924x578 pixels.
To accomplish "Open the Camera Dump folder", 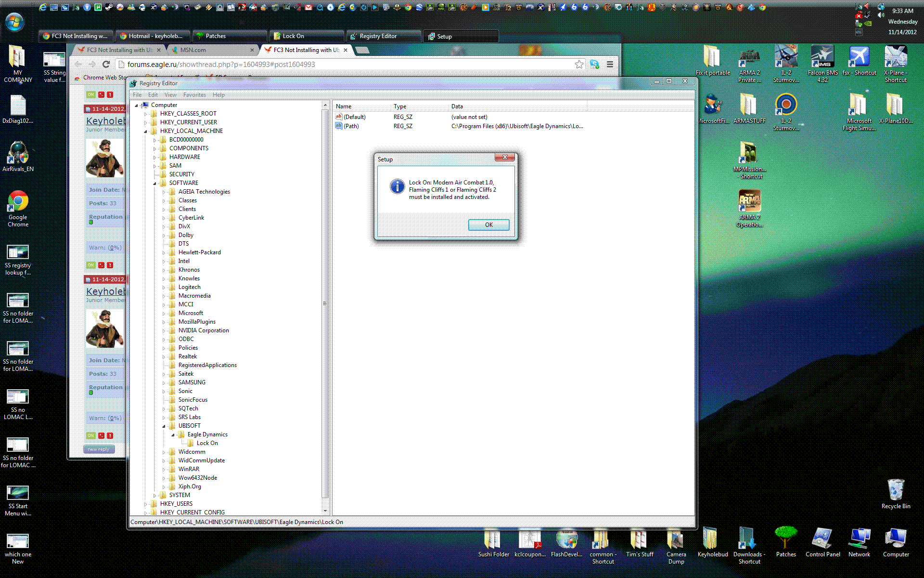I will [676, 547].
